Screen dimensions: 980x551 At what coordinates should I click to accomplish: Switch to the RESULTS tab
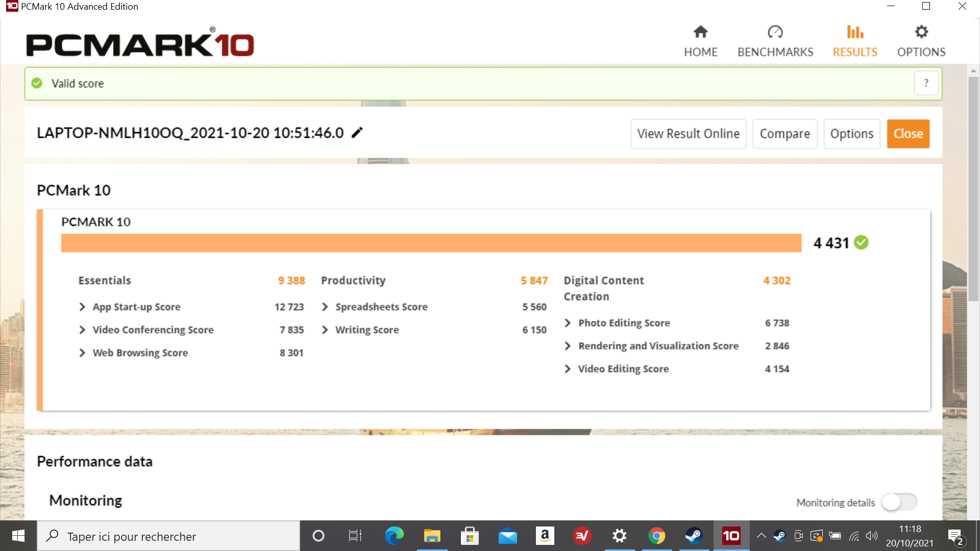[x=855, y=42]
